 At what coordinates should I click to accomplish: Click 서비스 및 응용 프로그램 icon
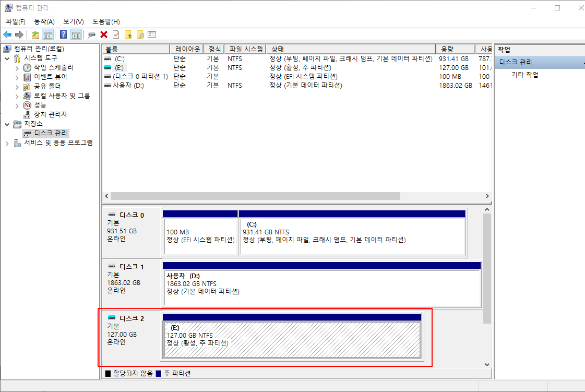click(x=17, y=142)
